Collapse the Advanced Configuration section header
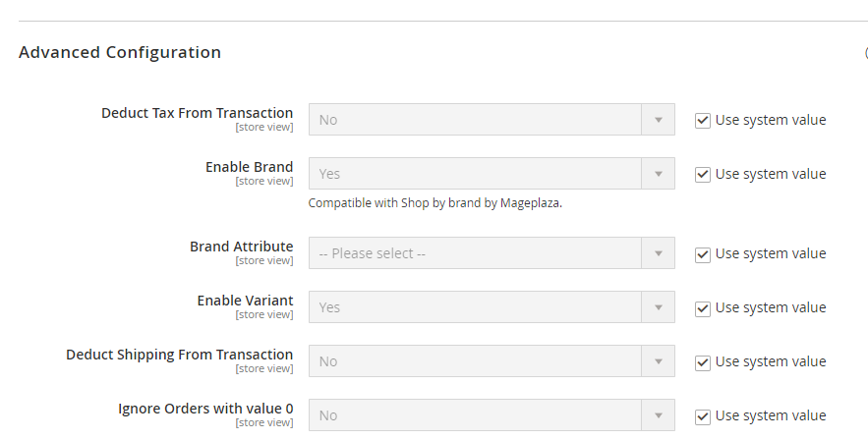 (x=120, y=52)
